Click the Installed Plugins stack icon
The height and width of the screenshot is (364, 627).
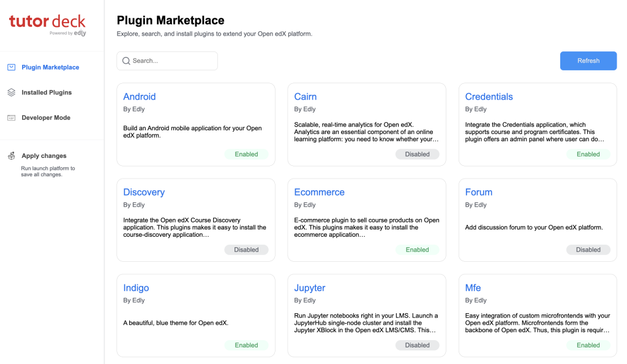click(11, 92)
